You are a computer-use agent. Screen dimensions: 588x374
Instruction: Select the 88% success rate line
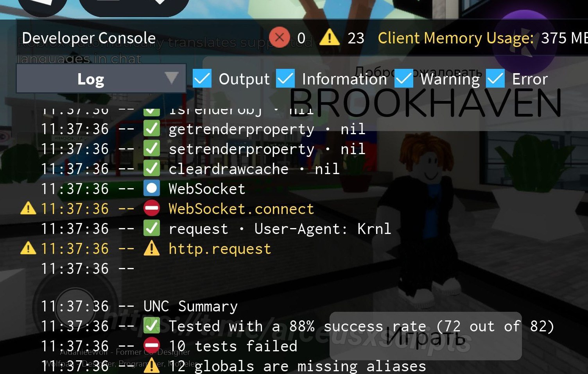tap(361, 326)
